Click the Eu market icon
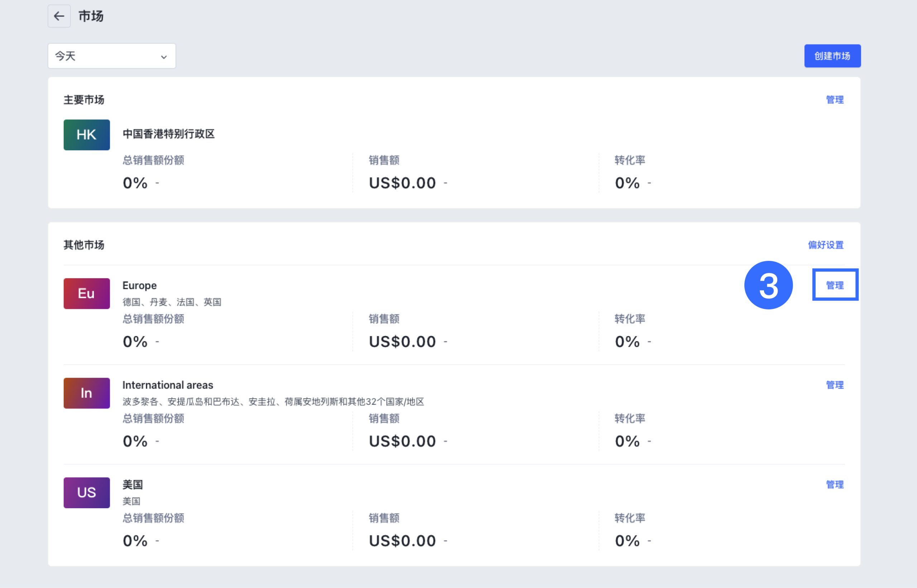The height and width of the screenshot is (588, 917). (87, 293)
